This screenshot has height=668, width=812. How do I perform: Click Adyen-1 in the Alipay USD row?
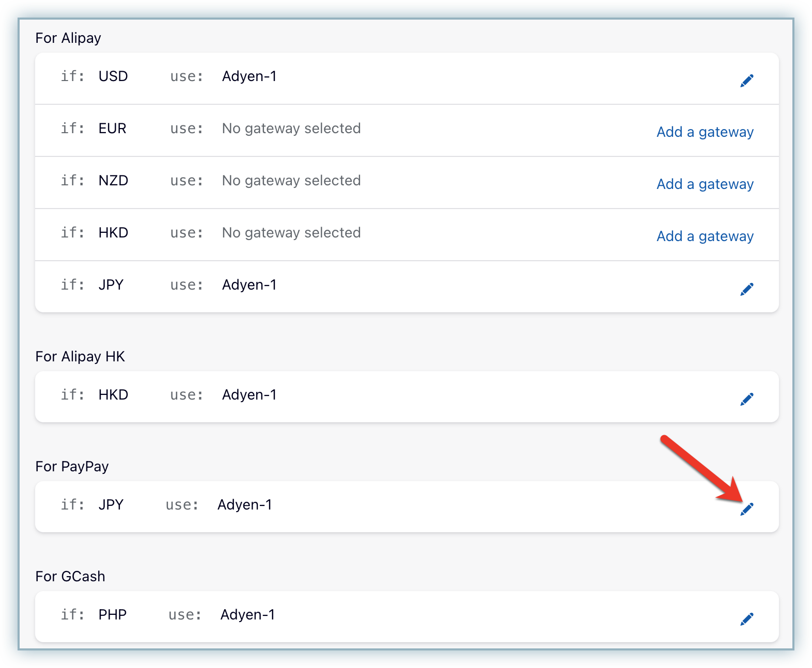click(249, 76)
